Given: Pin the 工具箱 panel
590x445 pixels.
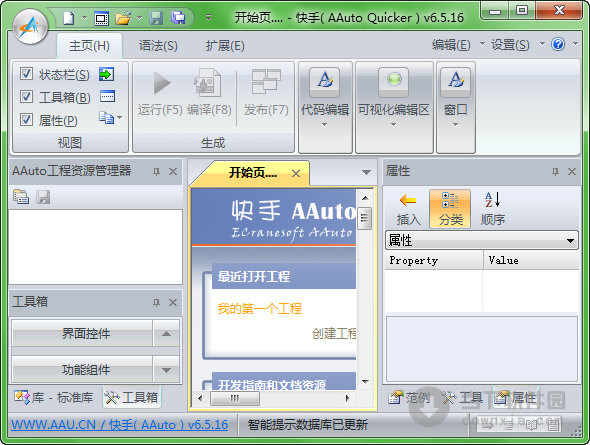Looking at the screenshot, I should click(x=157, y=302).
